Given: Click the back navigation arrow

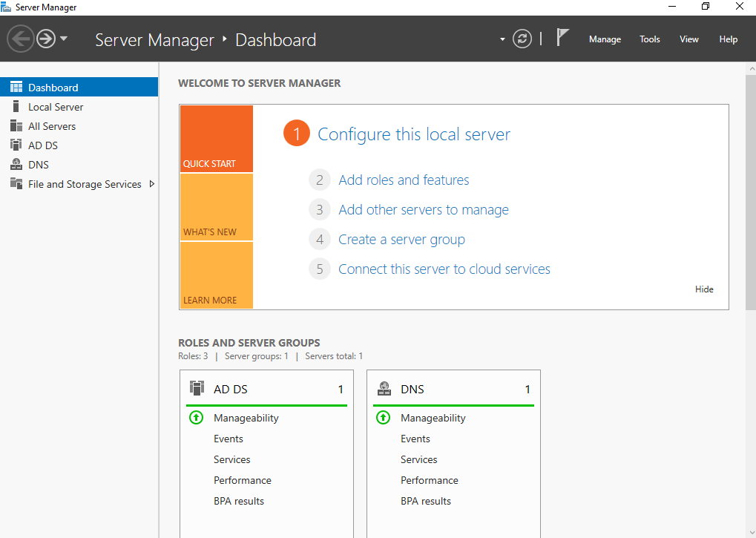Looking at the screenshot, I should pos(20,39).
